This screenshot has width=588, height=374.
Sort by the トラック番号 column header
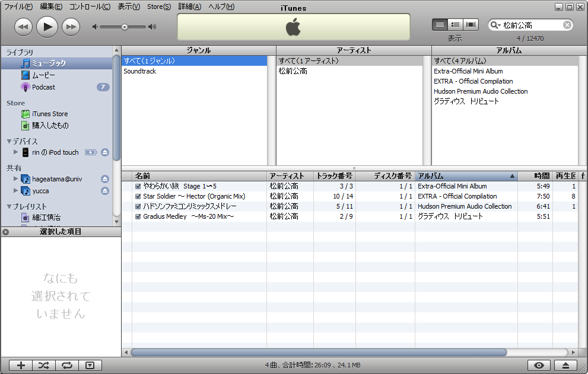(335, 176)
